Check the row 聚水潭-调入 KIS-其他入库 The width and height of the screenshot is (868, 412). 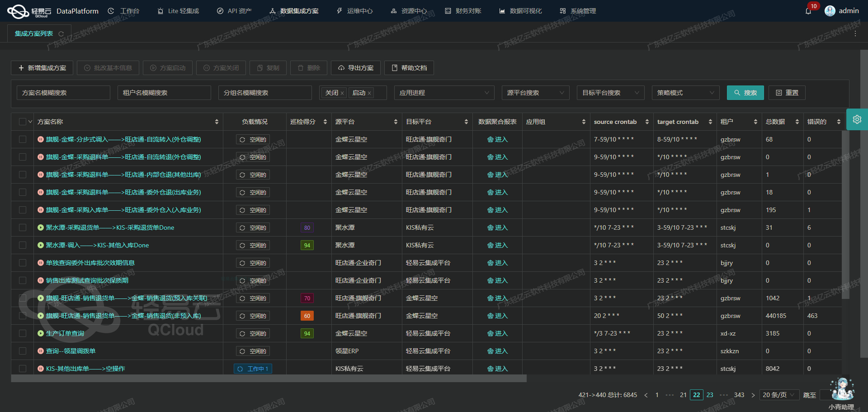(23, 245)
